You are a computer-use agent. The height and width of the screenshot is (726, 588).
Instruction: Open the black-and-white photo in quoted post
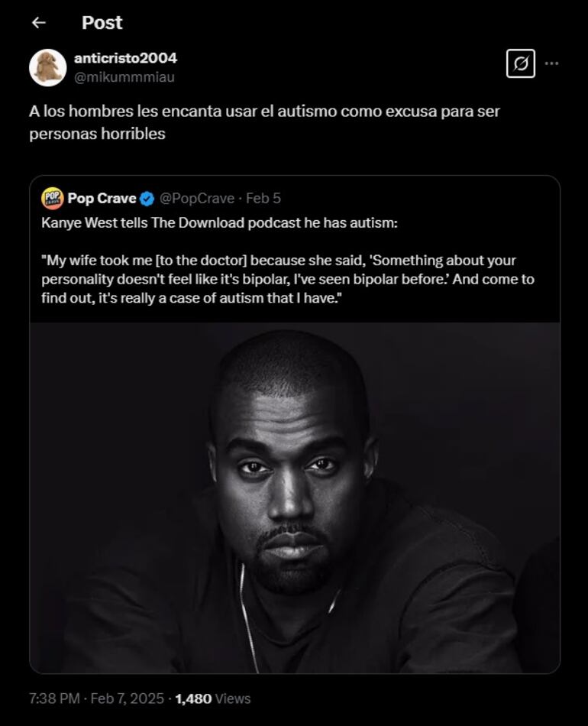tap(295, 497)
